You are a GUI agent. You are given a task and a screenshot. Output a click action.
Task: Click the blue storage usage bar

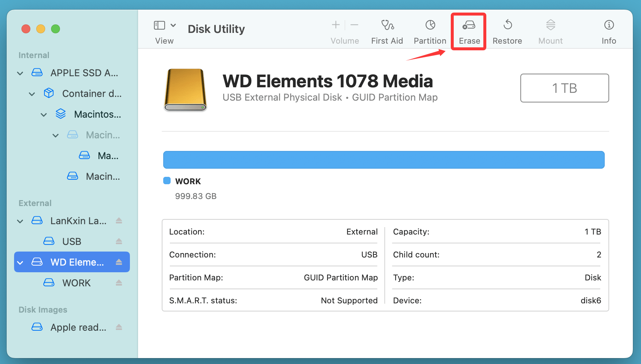[384, 159]
